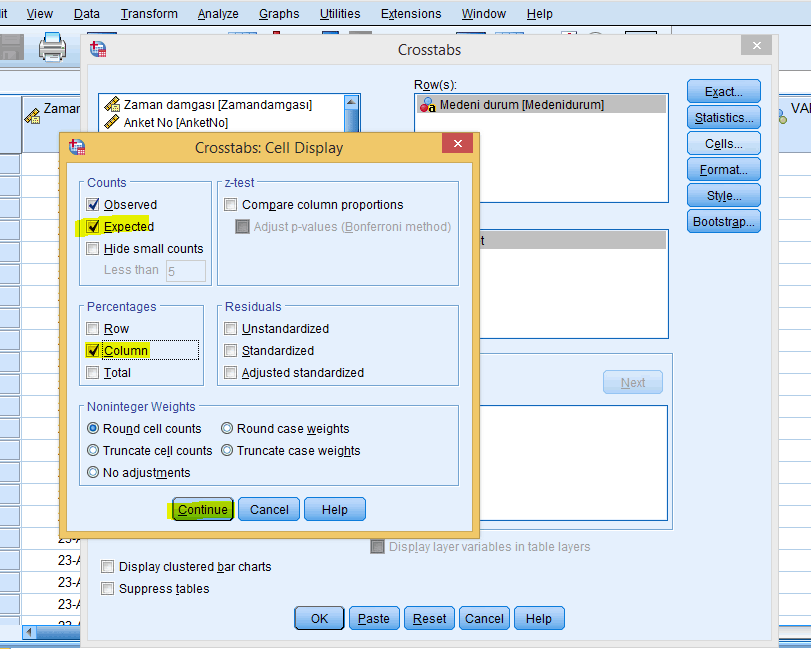This screenshot has height=649, width=811.
Task: Check the Adjusted standardized residuals option
Action: [232, 373]
